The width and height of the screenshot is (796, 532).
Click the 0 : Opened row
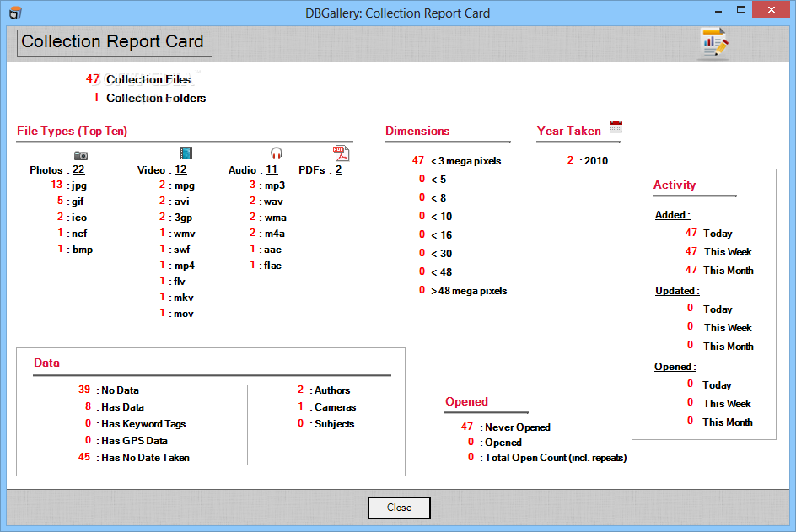pos(495,442)
